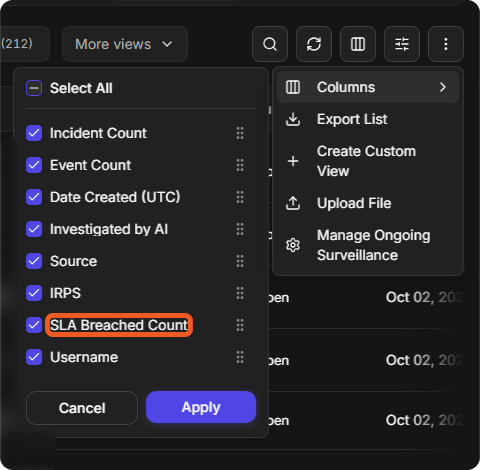Image resolution: width=480 pixels, height=470 pixels.
Task: Click the gear icon for Manage Ongoing Surveillance
Action: [293, 245]
